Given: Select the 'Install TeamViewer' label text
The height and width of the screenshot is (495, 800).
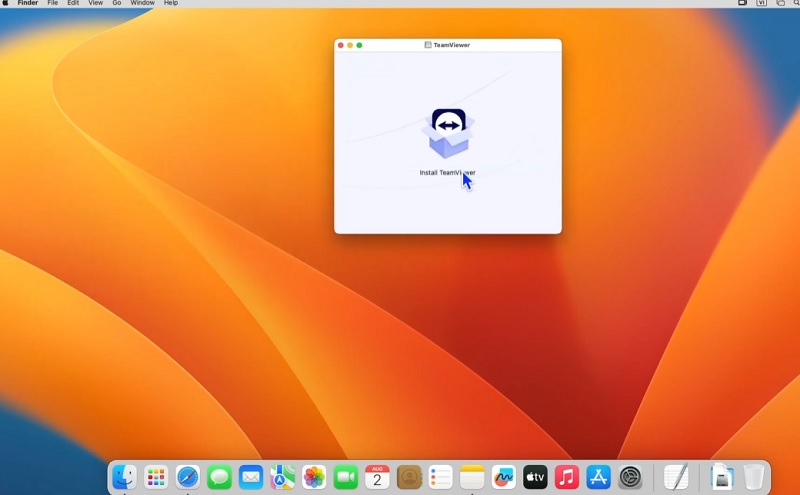Looking at the screenshot, I should (447, 172).
